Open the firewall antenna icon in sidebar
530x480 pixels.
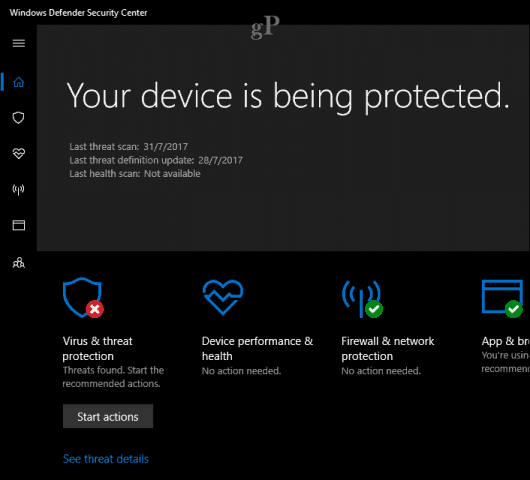[x=19, y=190]
